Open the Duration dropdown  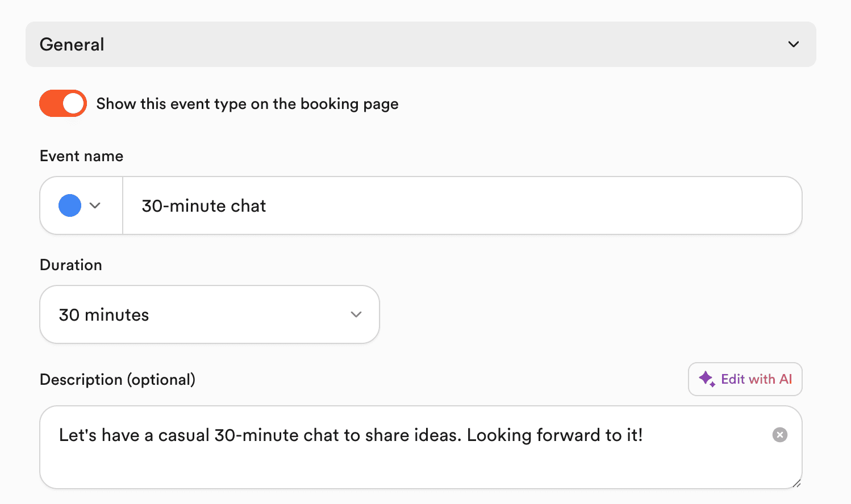pyautogui.click(x=209, y=314)
